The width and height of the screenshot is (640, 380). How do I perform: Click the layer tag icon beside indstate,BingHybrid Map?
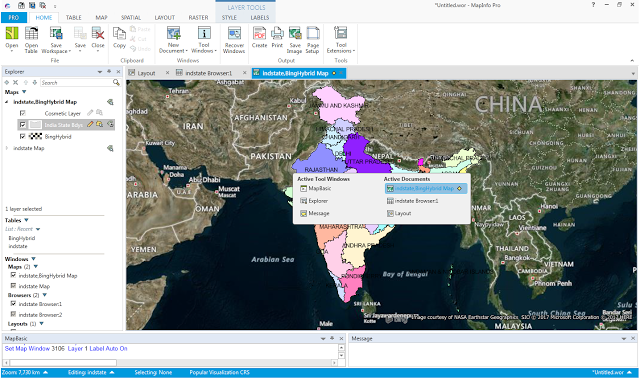point(110,102)
